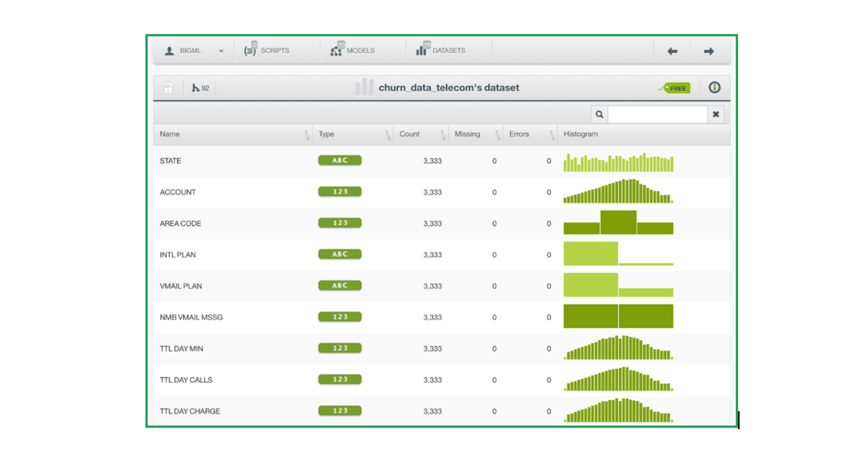Open the NMB VMAIL MSSG histogram
This screenshot has width=868, height=460.
619,316
